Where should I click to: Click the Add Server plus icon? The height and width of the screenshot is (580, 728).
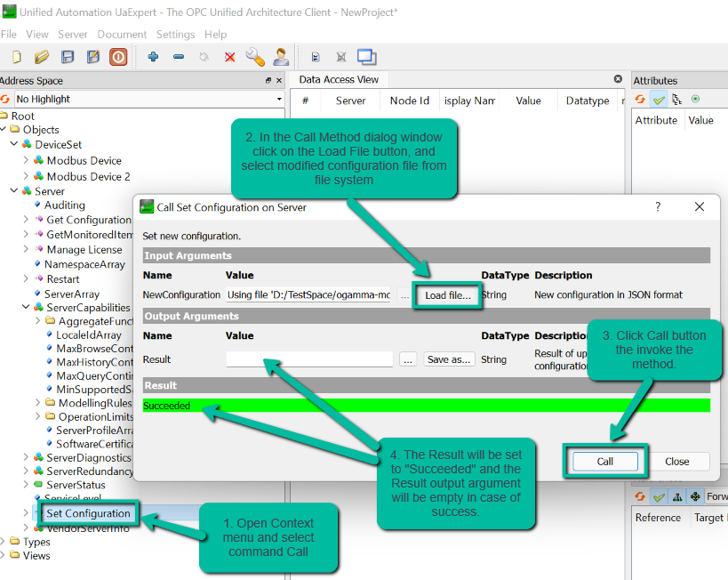pyautogui.click(x=153, y=57)
